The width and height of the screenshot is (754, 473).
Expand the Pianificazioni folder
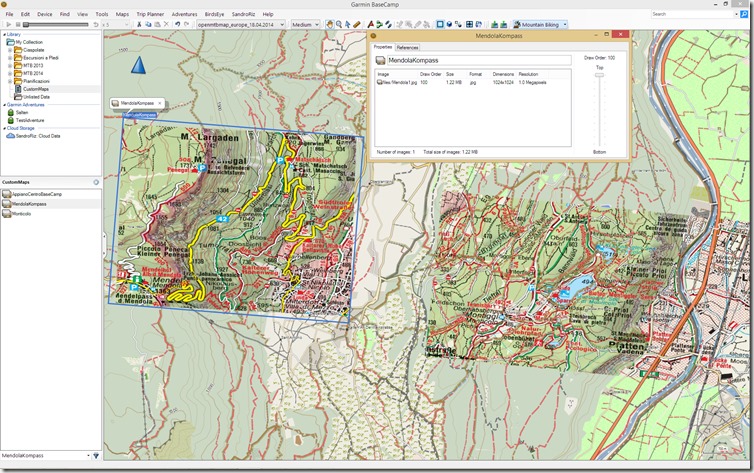click(x=10, y=81)
